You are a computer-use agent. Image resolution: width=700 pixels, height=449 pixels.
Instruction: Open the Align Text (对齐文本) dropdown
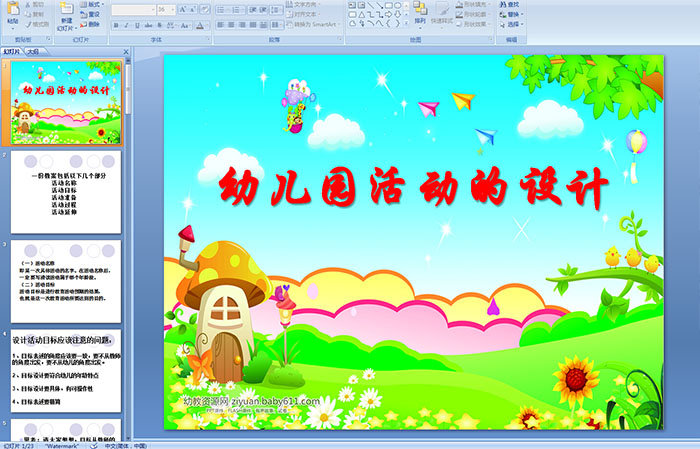coord(304,14)
